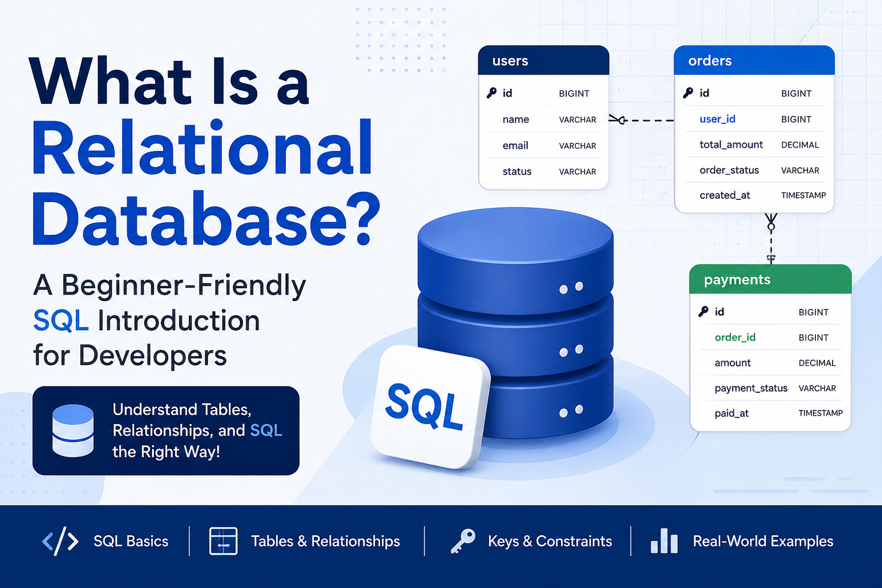
Task: Click the status column in users table
Action: [x=517, y=172]
